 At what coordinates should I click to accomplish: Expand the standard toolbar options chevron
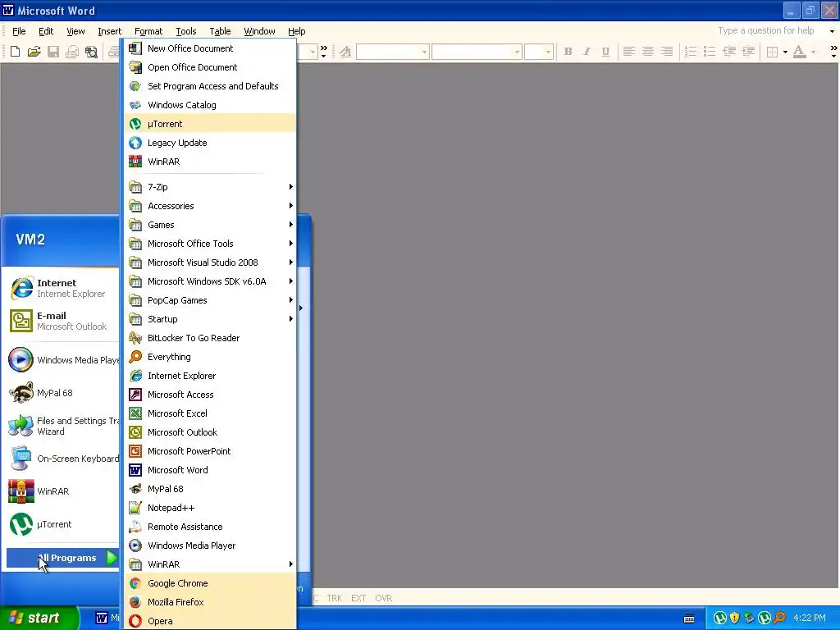323,52
